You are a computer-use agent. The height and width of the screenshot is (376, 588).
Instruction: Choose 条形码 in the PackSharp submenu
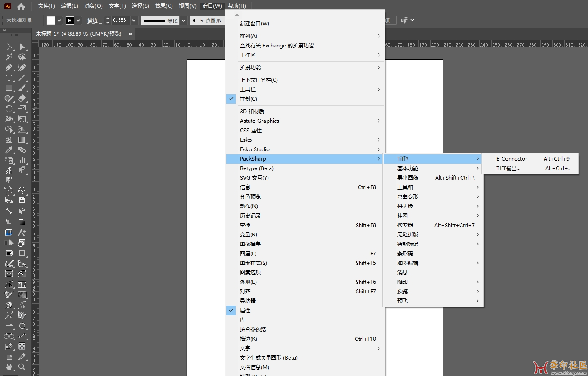point(433,254)
